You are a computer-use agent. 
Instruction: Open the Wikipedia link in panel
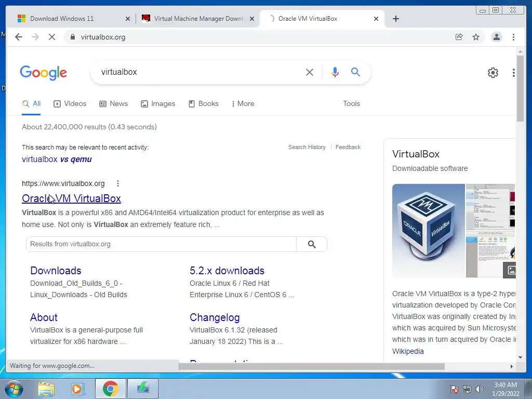408,352
